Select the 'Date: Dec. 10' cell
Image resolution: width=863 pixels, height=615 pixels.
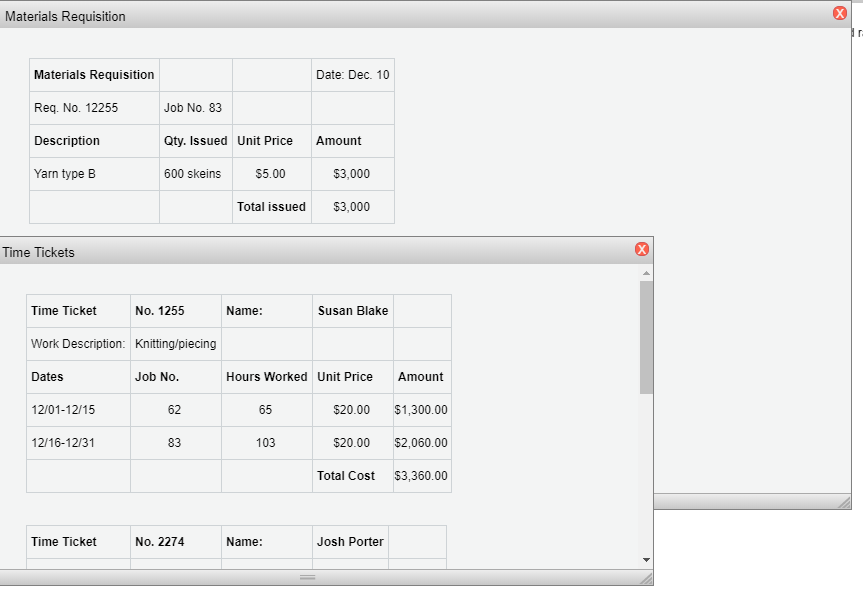[353, 75]
